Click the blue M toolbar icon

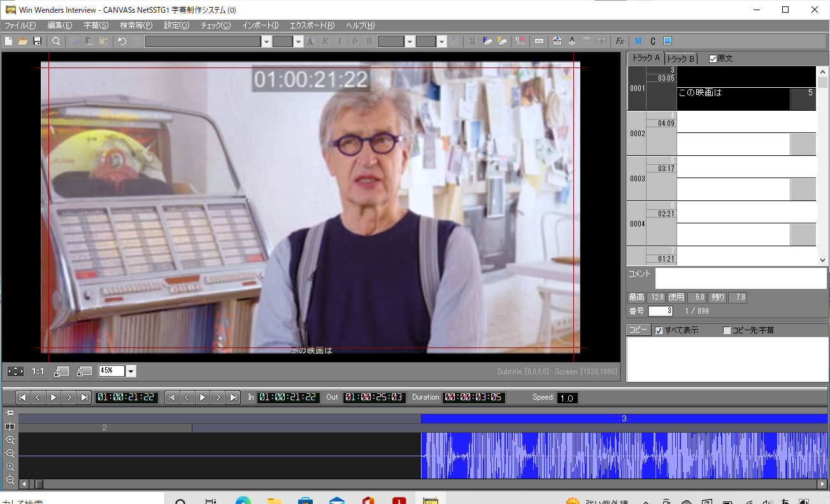point(638,41)
